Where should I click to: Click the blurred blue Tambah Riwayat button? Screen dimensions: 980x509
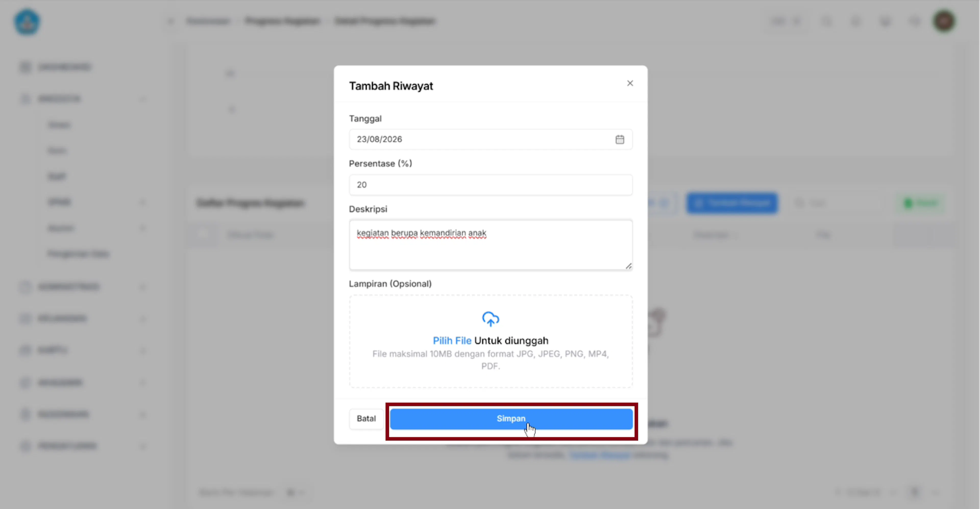click(x=732, y=203)
